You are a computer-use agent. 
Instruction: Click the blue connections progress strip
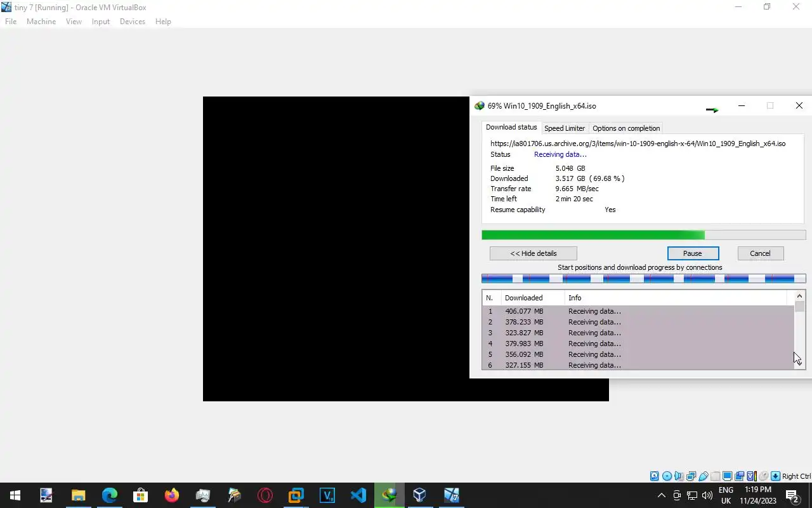pos(644,278)
